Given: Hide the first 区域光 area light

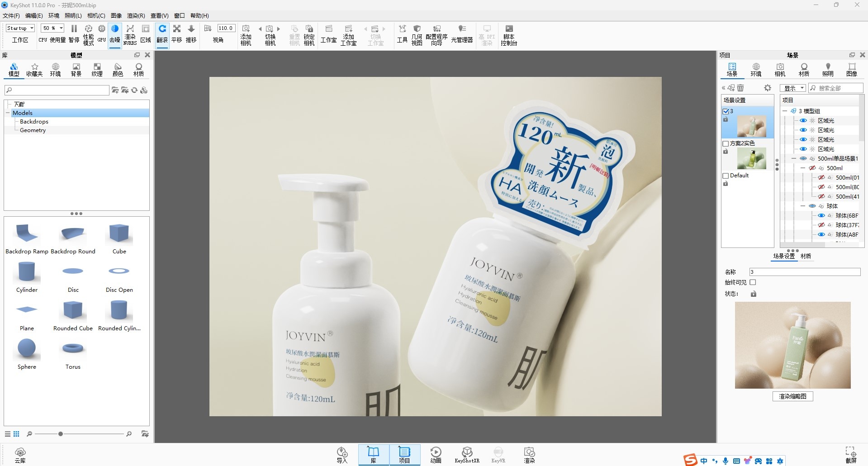Looking at the screenshot, I should pos(803,121).
